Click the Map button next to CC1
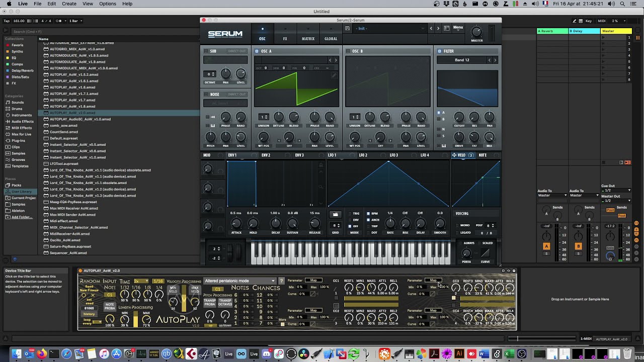 313,281
